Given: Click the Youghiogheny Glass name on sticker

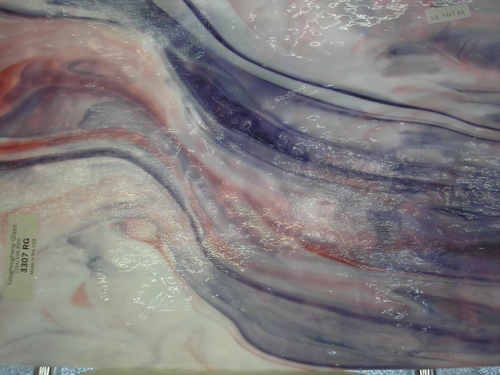Looking at the screenshot, I should click(13, 255).
